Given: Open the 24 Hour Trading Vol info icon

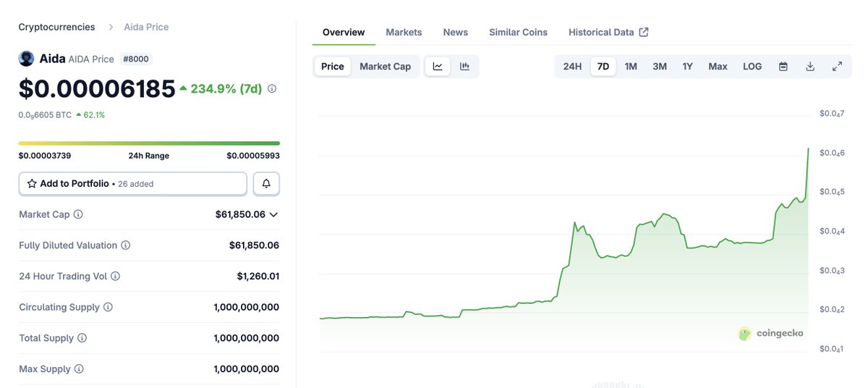Looking at the screenshot, I should click(116, 276).
